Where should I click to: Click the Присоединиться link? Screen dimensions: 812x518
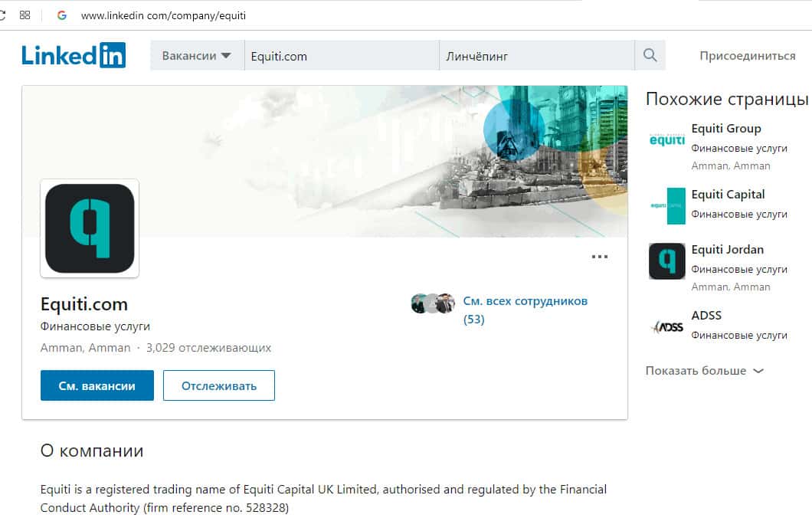click(747, 55)
